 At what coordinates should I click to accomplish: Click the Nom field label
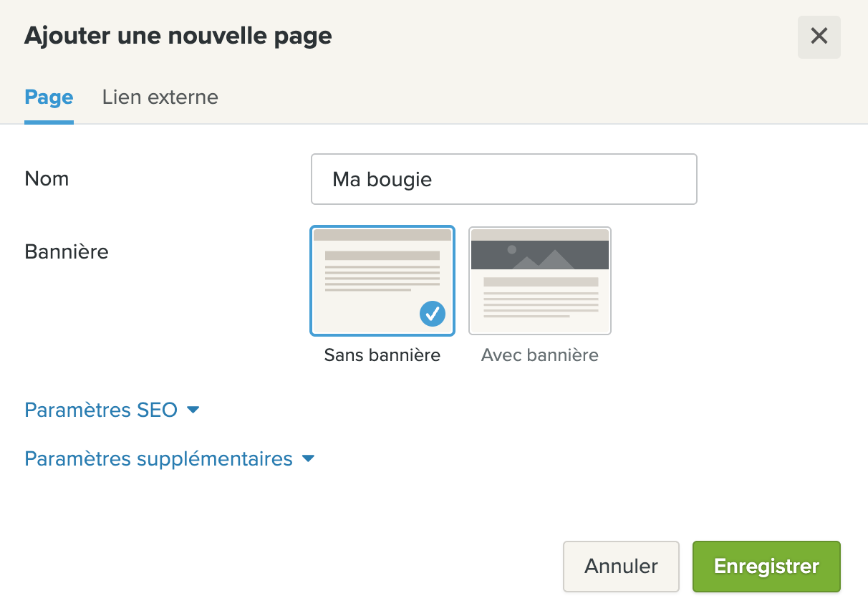[x=47, y=179]
